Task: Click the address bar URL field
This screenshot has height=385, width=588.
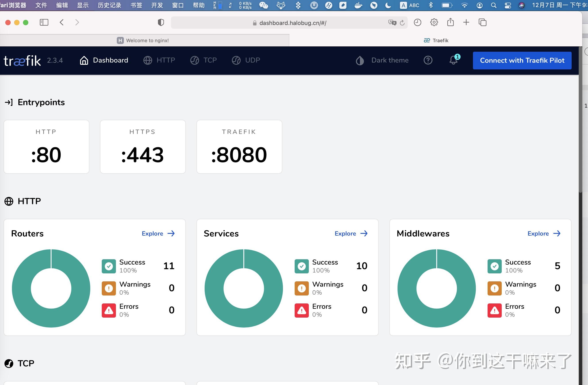Action: [x=293, y=23]
